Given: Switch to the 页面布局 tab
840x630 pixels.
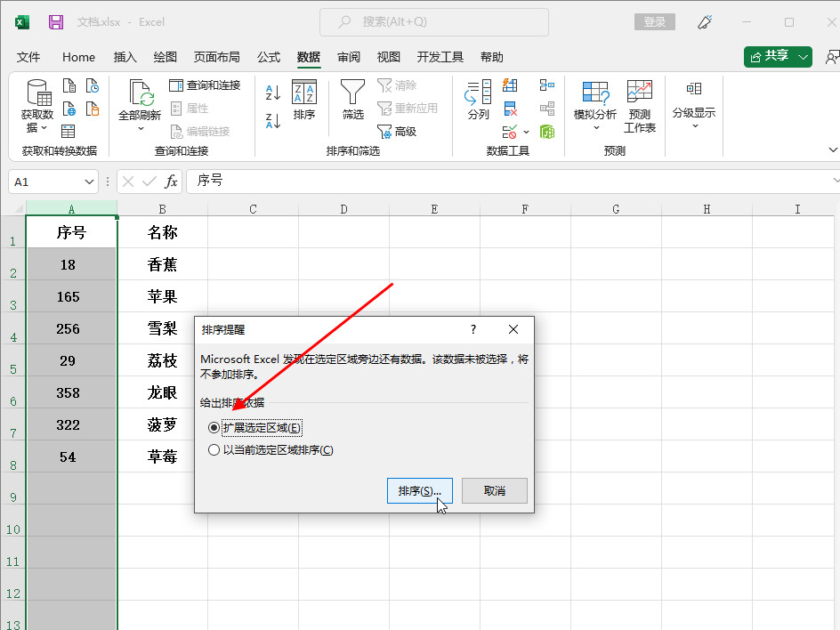Looking at the screenshot, I should click(x=216, y=57).
